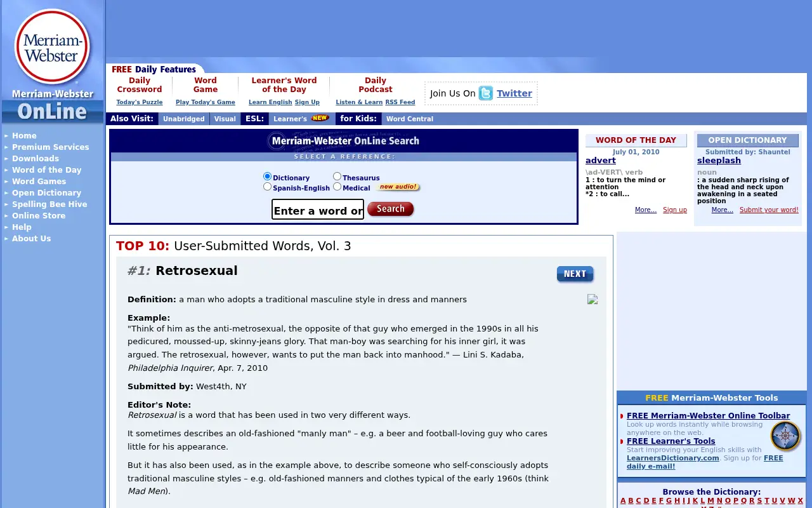The width and height of the screenshot is (812, 508).
Task: Click the broken image icon under NEXT
Action: tap(593, 299)
